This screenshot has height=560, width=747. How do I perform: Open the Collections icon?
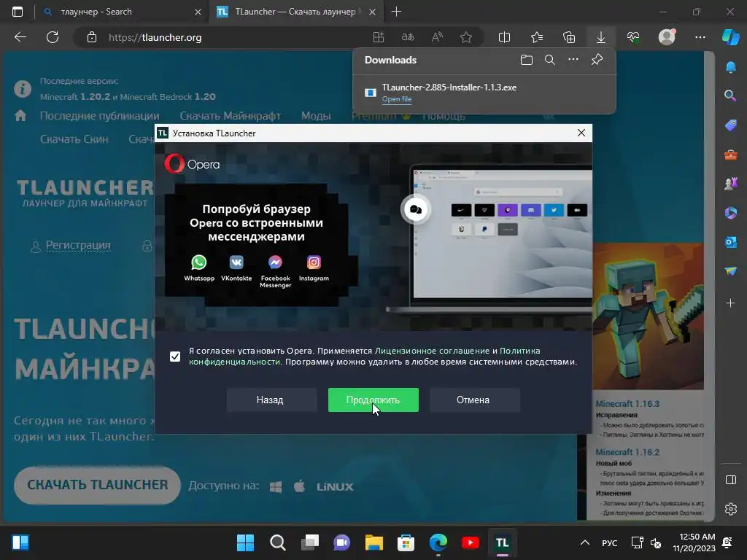(x=569, y=37)
